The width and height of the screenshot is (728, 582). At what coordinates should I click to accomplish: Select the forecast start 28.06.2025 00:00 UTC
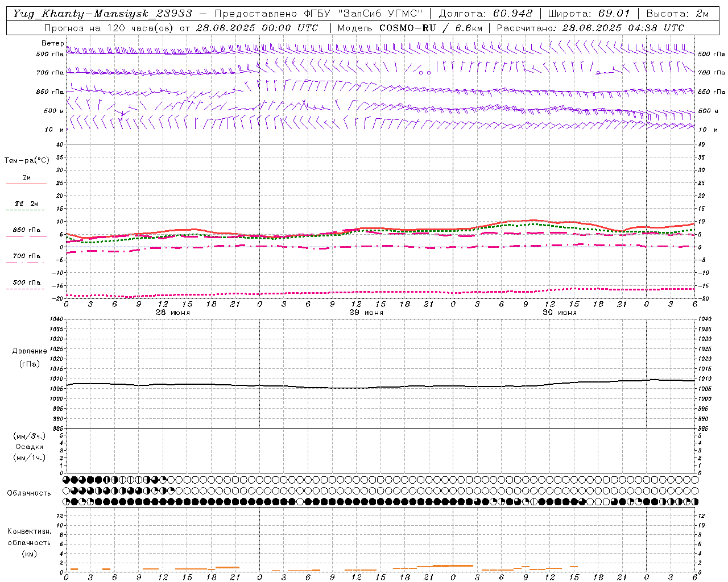coord(257,28)
